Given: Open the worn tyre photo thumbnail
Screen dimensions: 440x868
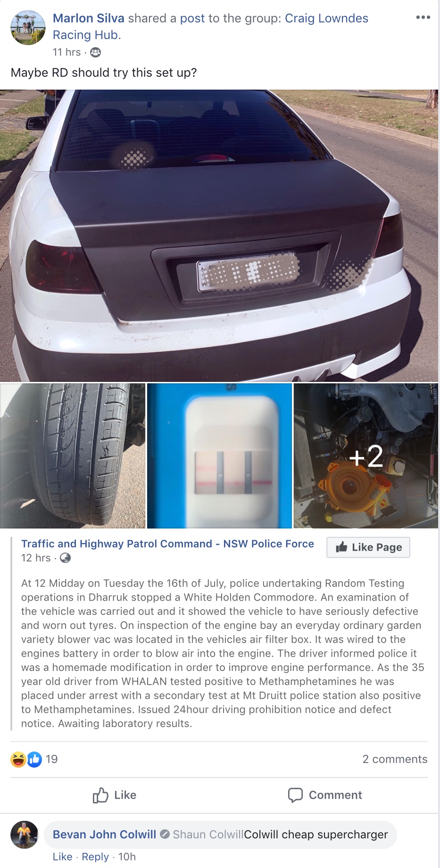Looking at the screenshot, I should (73, 456).
